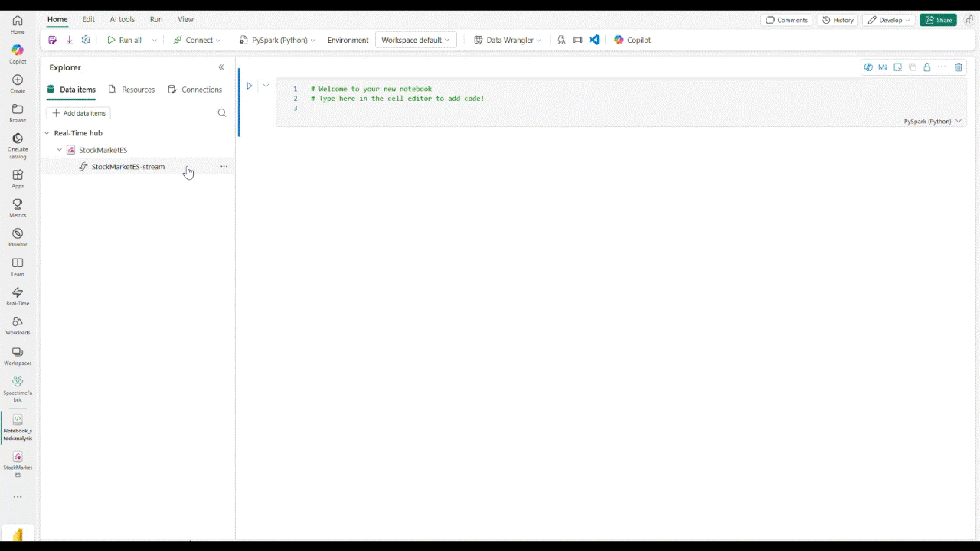Open the Copilot assistant
Viewport: 980px width, 551px height.
632,40
